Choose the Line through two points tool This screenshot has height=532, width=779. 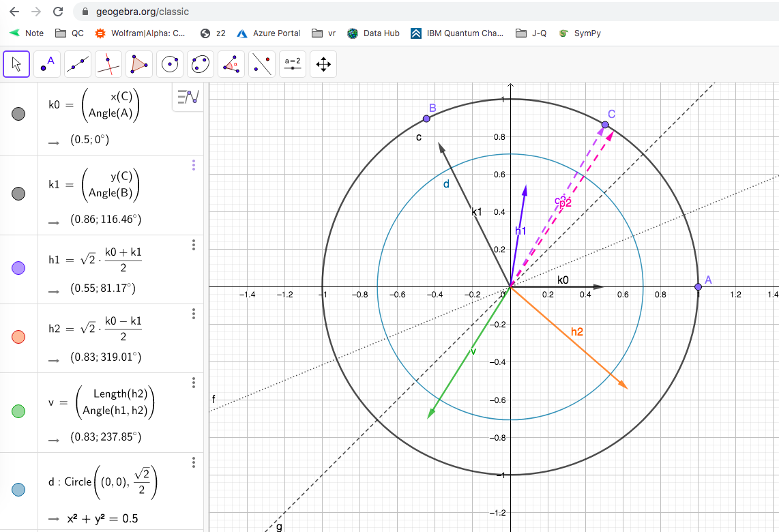78,64
